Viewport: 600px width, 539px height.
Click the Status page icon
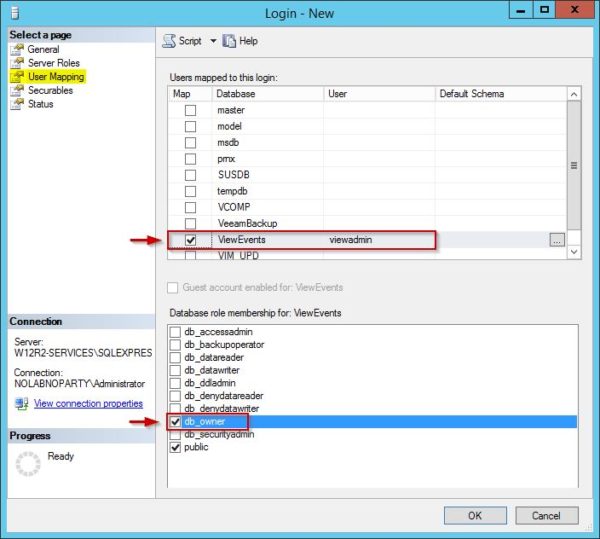click(x=17, y=104)
